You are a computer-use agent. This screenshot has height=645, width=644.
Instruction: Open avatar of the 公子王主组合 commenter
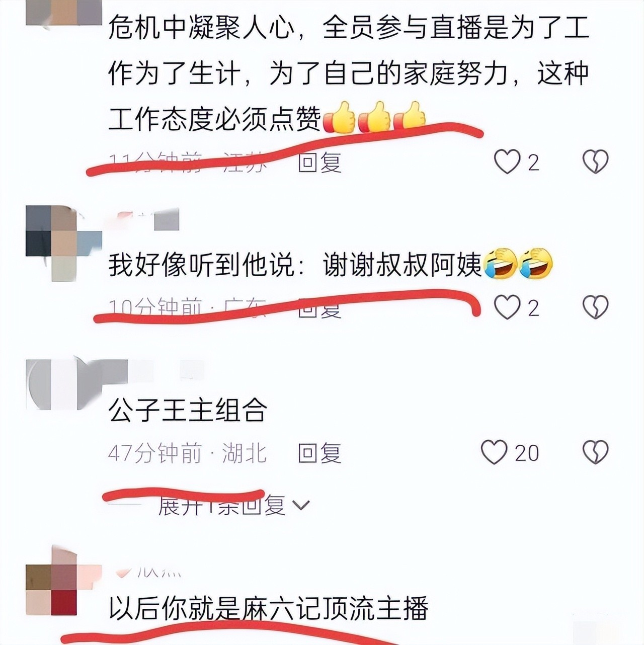(x=64, y=383)
